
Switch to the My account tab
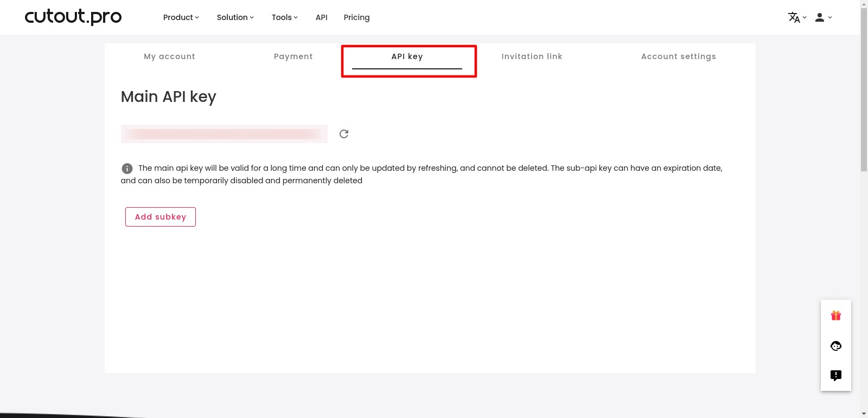(169, 56)
